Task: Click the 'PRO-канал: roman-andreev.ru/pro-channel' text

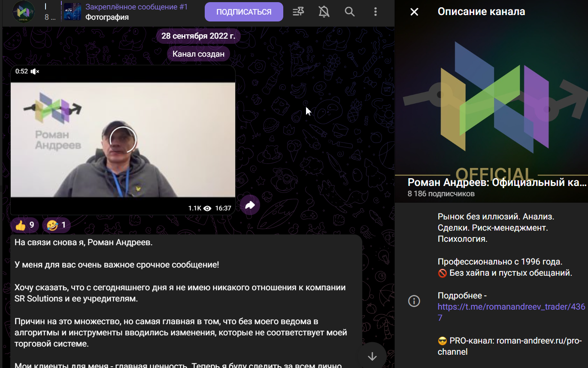Action: [510, 346]
